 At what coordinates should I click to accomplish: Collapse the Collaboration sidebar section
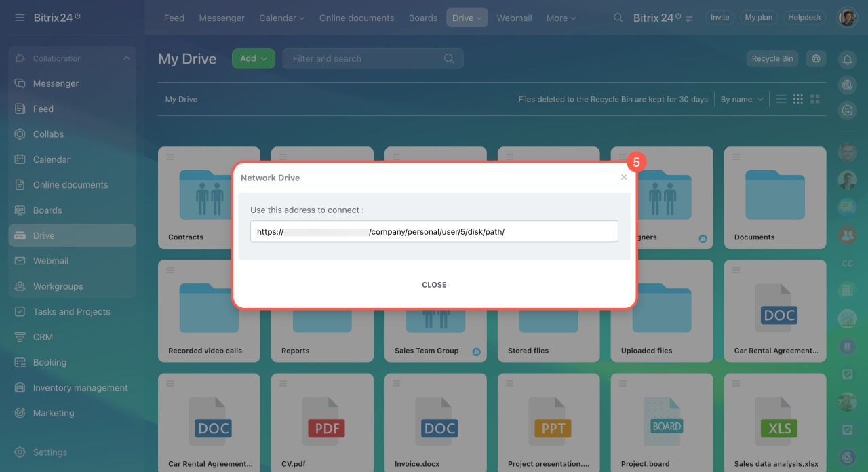pyautogui.click(x=126, y=58)
